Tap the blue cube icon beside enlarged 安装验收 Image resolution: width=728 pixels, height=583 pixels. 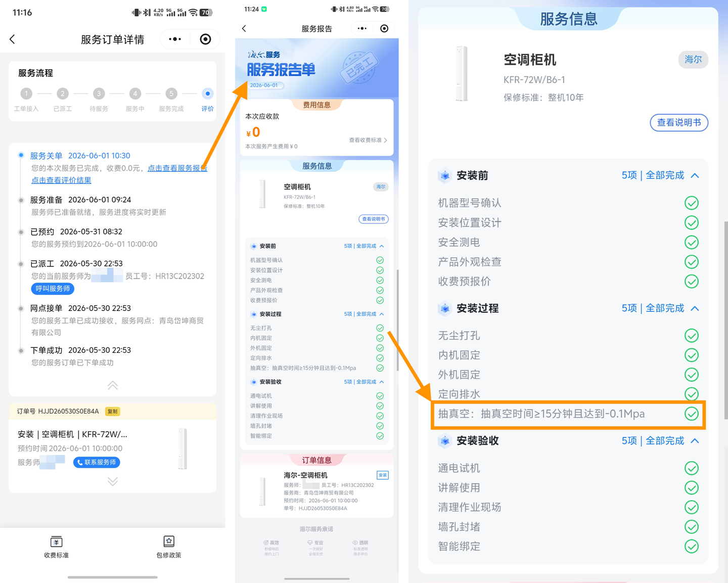coord(445,441)
